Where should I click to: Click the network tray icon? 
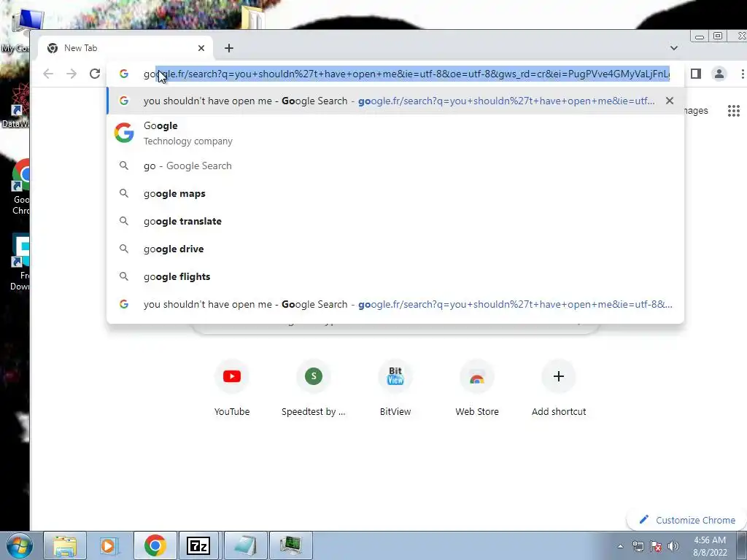[x=638, y=546]
